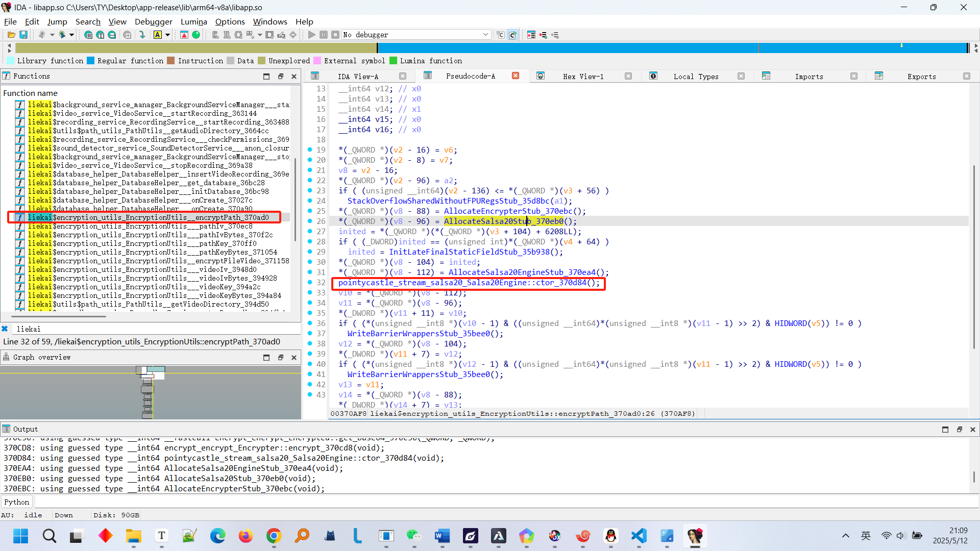Screen dimensions: 980x551
Task: Open Microsoft Word from the taskbar
Action: click(442, 536)
